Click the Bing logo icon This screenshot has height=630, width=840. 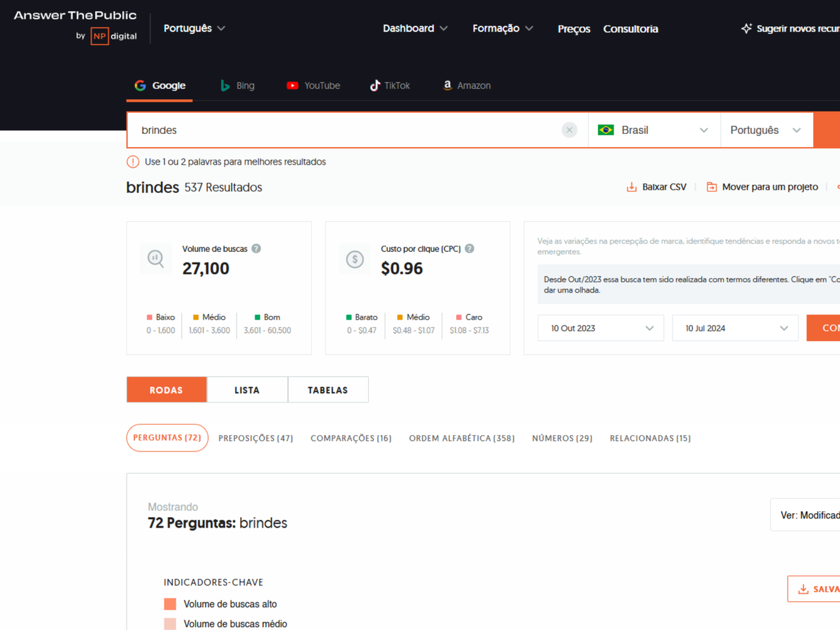(x=225, y=85)
